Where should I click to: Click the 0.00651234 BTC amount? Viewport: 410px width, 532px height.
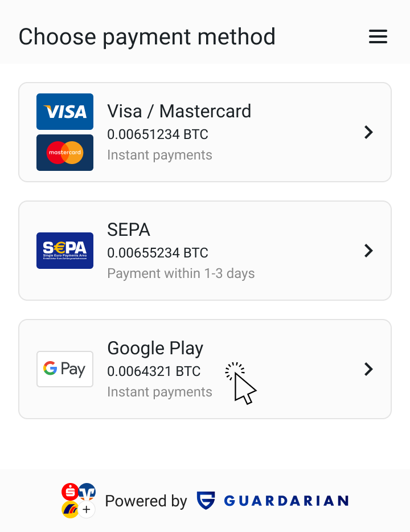(x=158, y=134)
